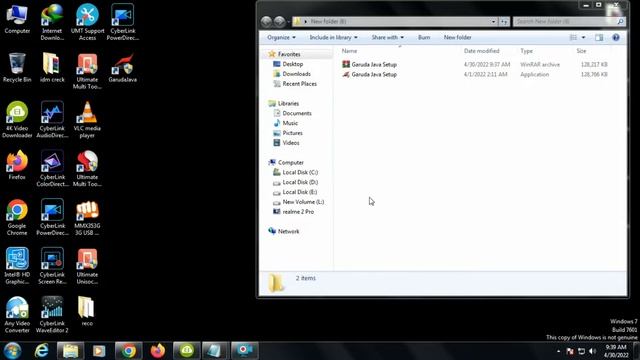This screenshot has height=360, width=640.
Task: Launch Any Video Converter shortcut
Action: coord(17,315)
